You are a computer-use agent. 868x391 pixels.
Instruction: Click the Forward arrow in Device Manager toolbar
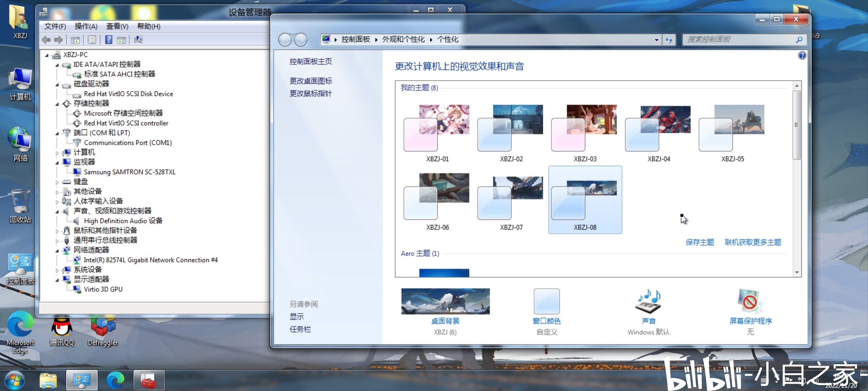[59, 40]
